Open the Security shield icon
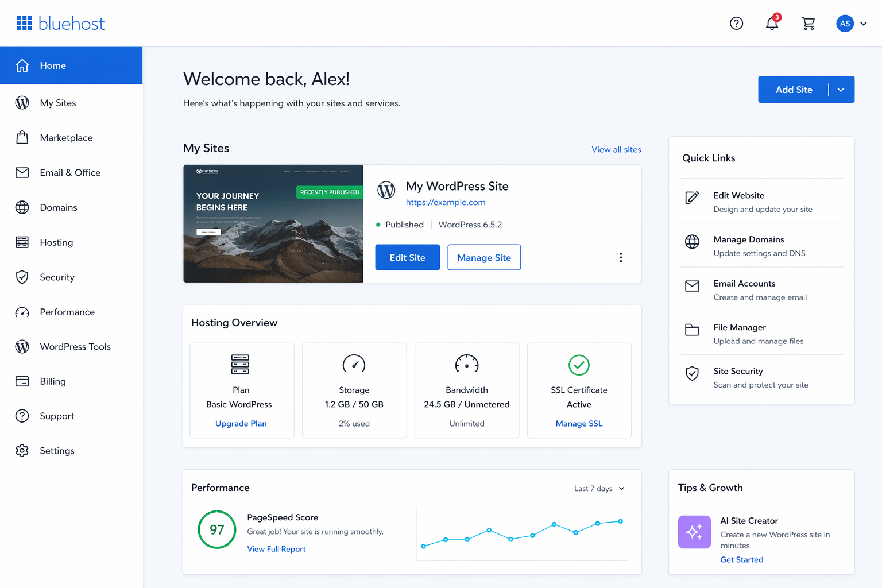 22,277
